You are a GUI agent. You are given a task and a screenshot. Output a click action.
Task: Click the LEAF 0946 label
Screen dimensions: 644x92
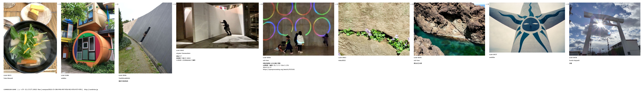(x=122, y=75)
